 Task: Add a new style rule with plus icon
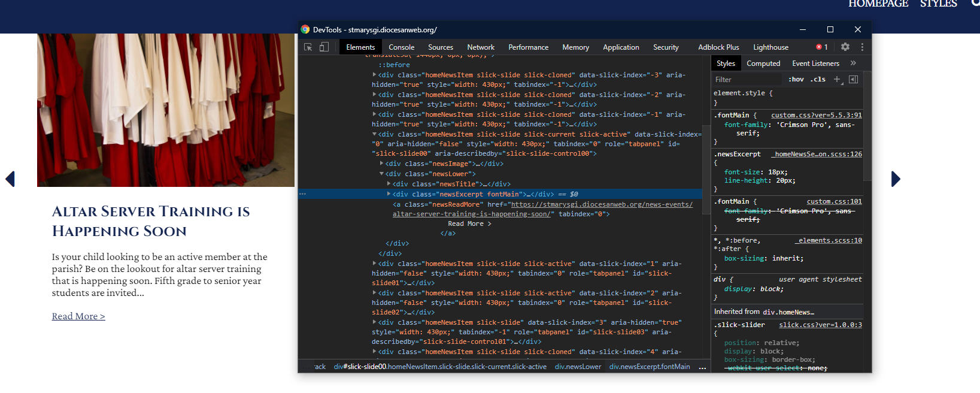[x=837, y=79]
